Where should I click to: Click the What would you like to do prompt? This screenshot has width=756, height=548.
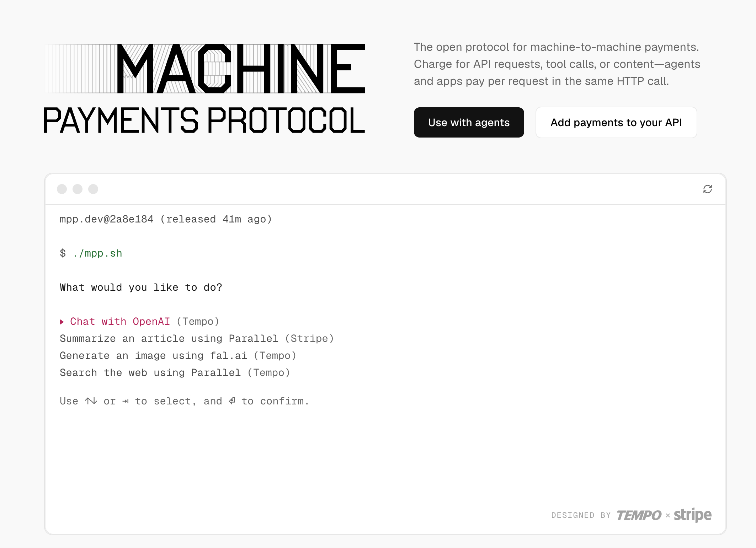click(141, 287)
